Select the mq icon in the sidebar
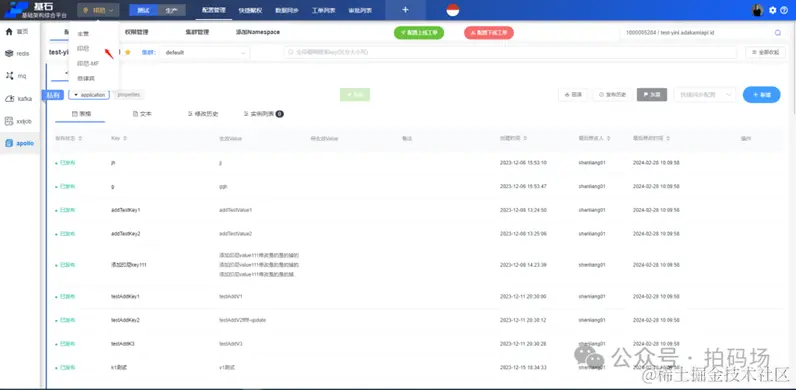 [x=9, y=76]
